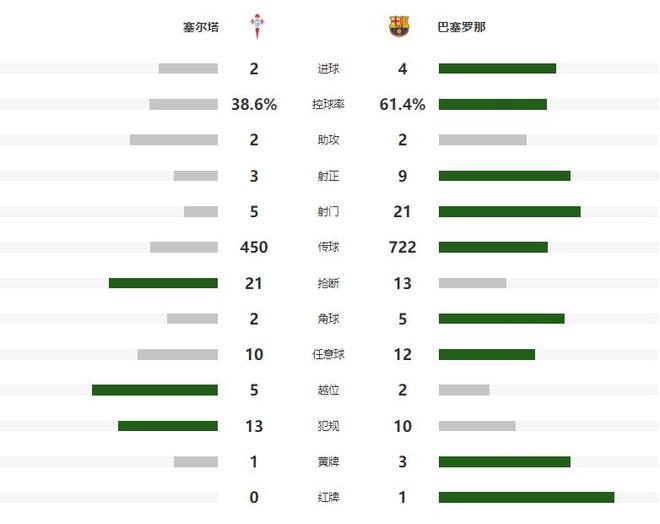The width and height of the screenshot is (660, 524).
Task: Click the Celta Vigo team crest
Action: (259, 26)
